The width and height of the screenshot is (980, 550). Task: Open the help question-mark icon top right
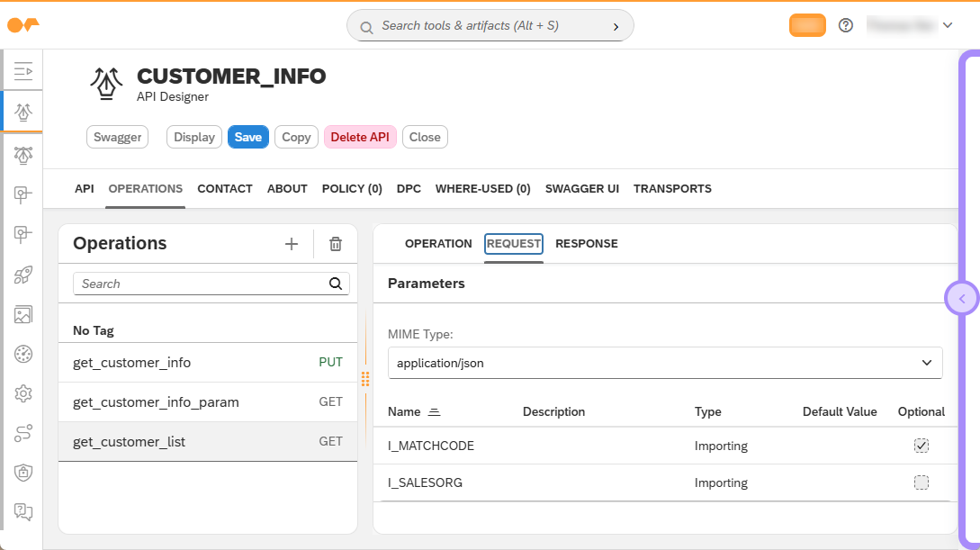pyautogui.click(x=845, y=25)
